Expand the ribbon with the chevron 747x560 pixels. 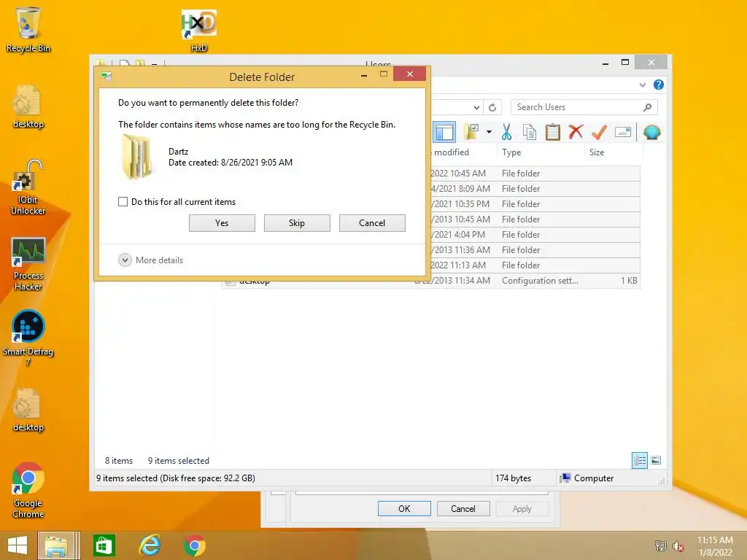[x=642, y=85]
